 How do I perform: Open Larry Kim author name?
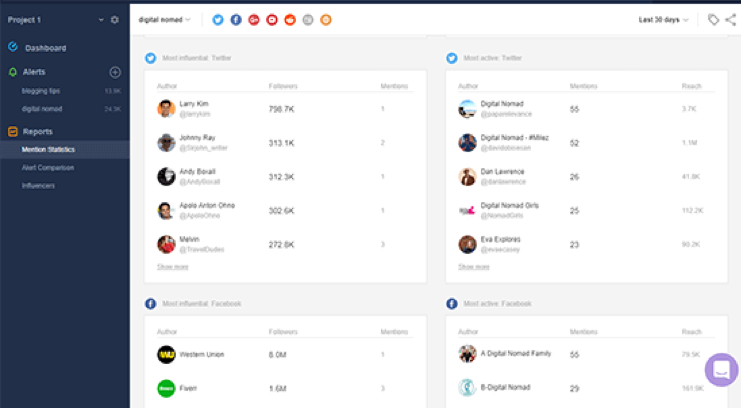click(194, 104)
